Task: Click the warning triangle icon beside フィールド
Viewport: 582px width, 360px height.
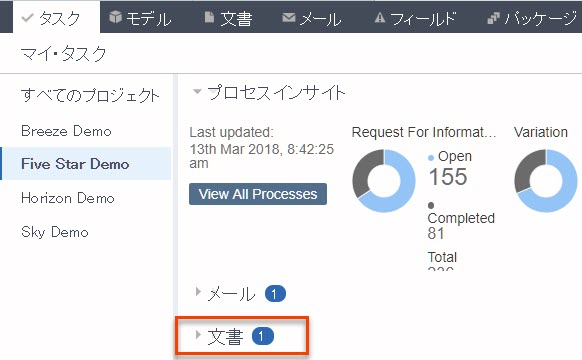Action: point(380,17)
